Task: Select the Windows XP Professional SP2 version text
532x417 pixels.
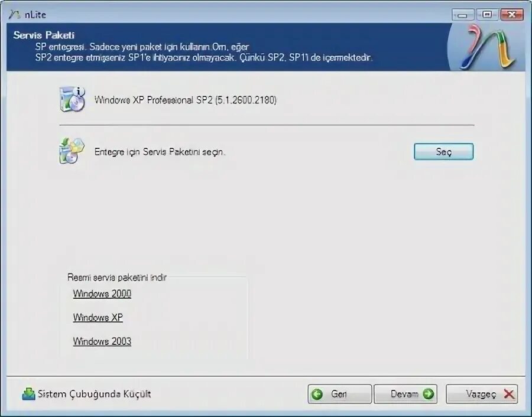Action: (186, 100)
